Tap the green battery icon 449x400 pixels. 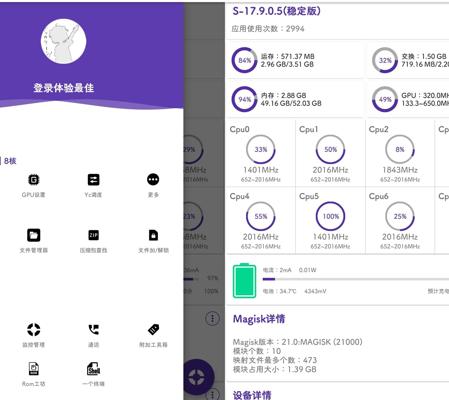coord(244,280)
